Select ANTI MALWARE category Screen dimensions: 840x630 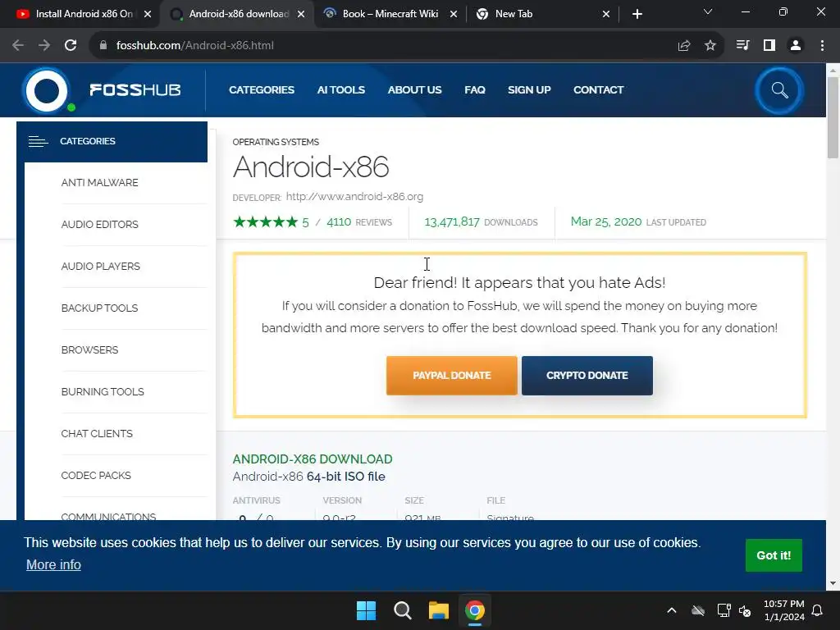coord(99,183)
